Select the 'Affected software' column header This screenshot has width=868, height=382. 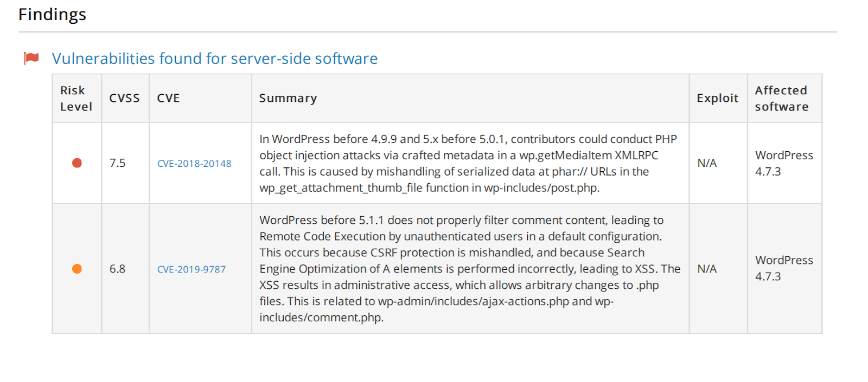click(x=784, y=99)
